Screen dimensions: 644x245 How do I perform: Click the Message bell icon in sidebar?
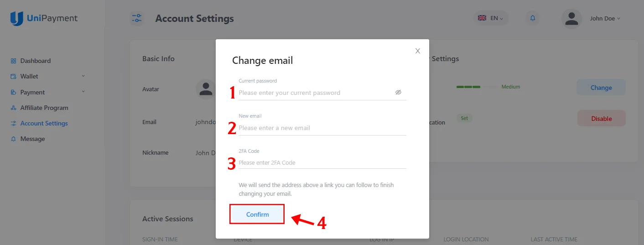13,139
